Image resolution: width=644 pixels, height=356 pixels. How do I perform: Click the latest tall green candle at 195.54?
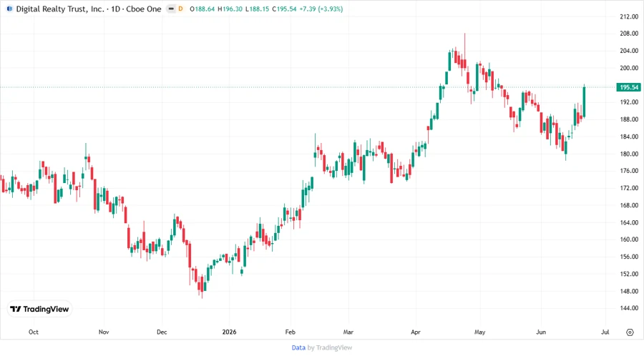coord(584,102)
